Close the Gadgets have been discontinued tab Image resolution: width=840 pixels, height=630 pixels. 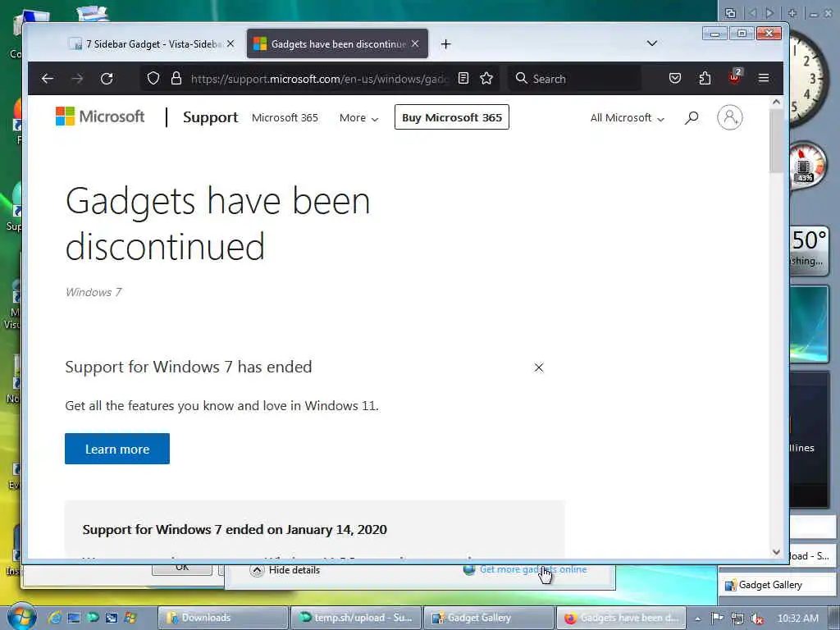pyautogui.click(x=415, y=44)
